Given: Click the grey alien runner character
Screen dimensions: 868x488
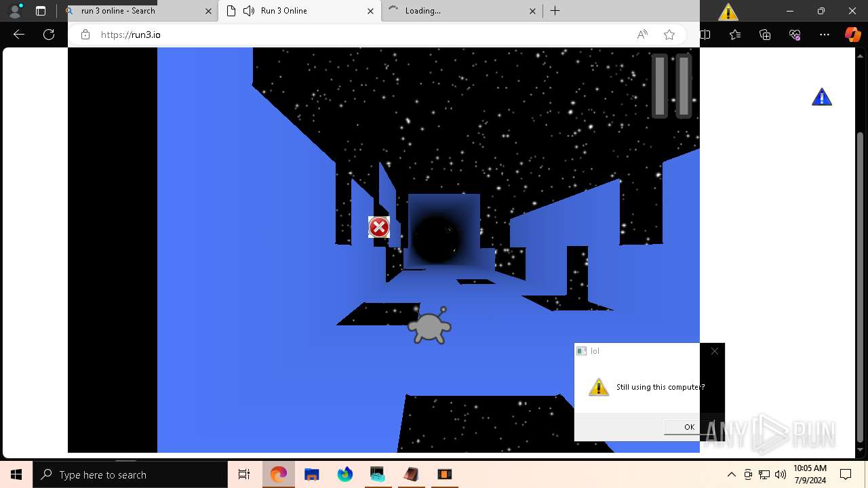Looking at the screenshot, I should tap(429, 325).
